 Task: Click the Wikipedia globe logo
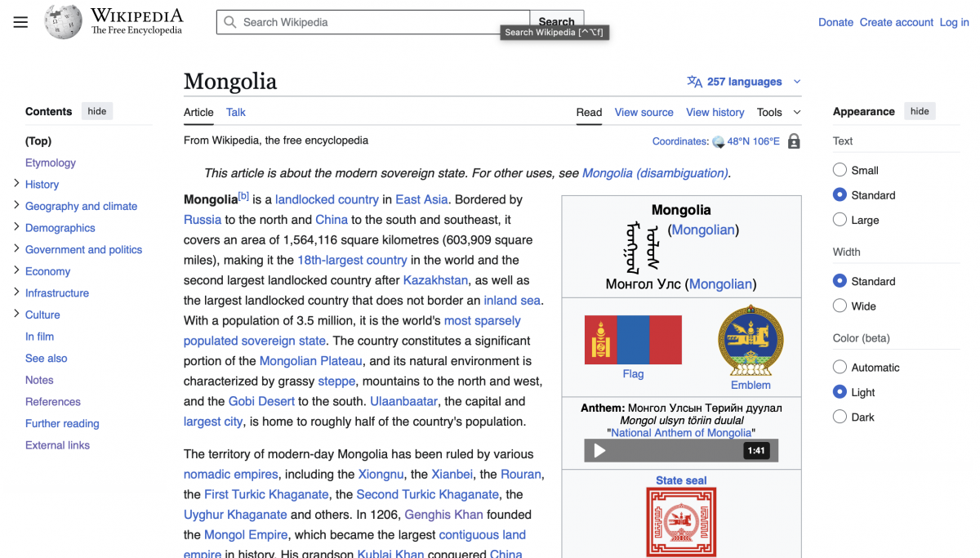coord(63,22)
